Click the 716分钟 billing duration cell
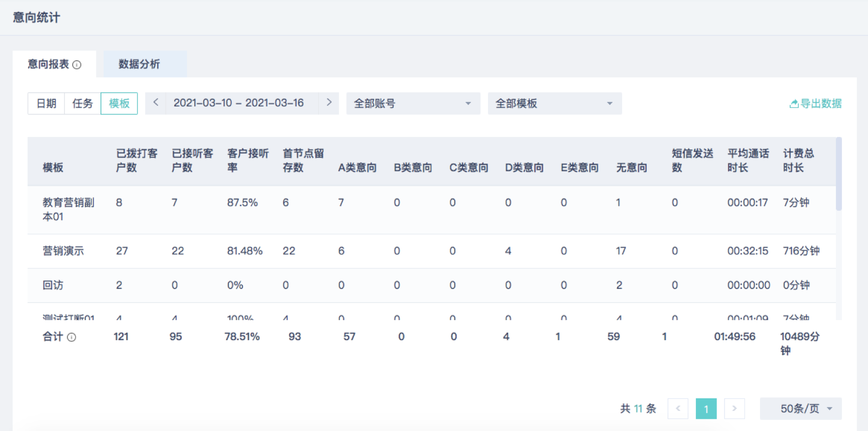Viewport: 868px width, 431px height. click(801, 251)
